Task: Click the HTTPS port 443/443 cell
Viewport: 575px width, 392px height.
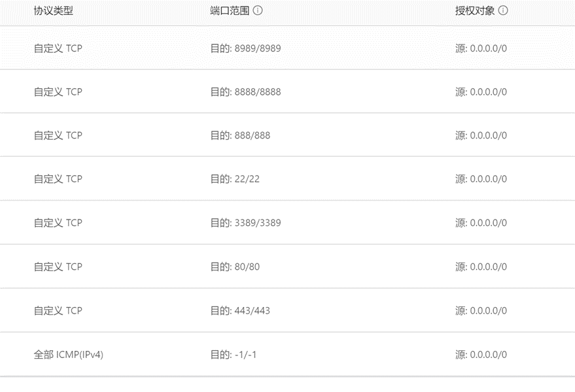Action: (240, 311)
